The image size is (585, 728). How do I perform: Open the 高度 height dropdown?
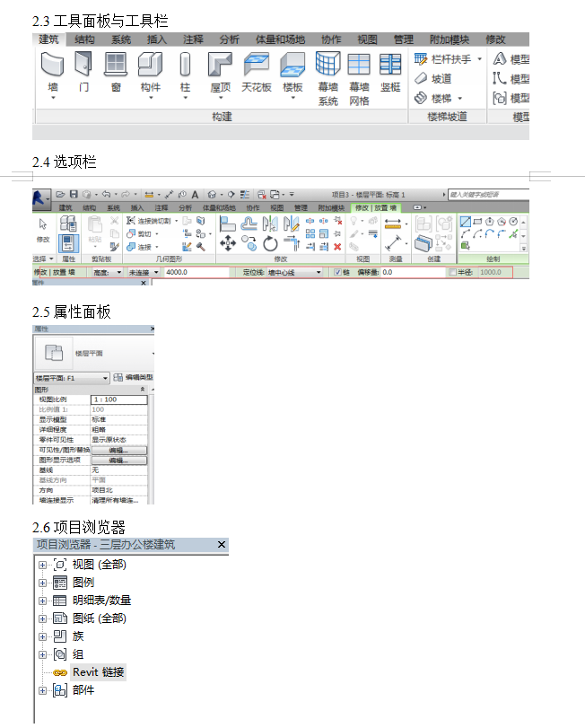pos(107,272)
